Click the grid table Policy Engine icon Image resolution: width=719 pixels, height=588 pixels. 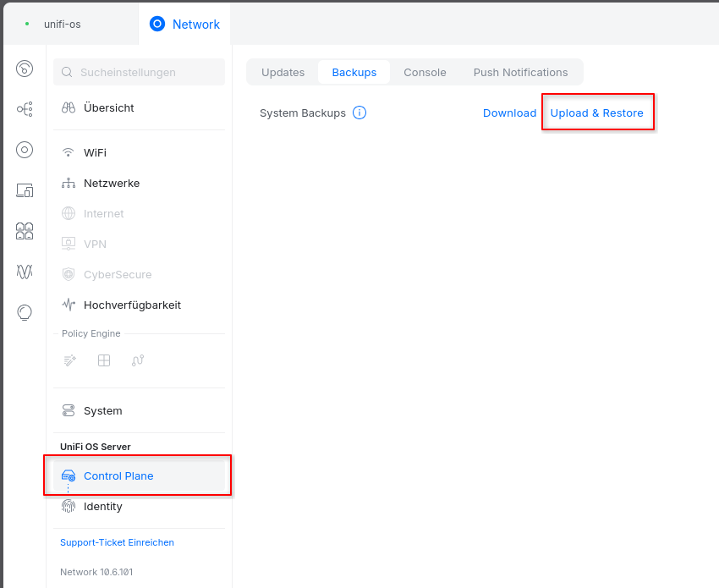(x=104, y=360)
